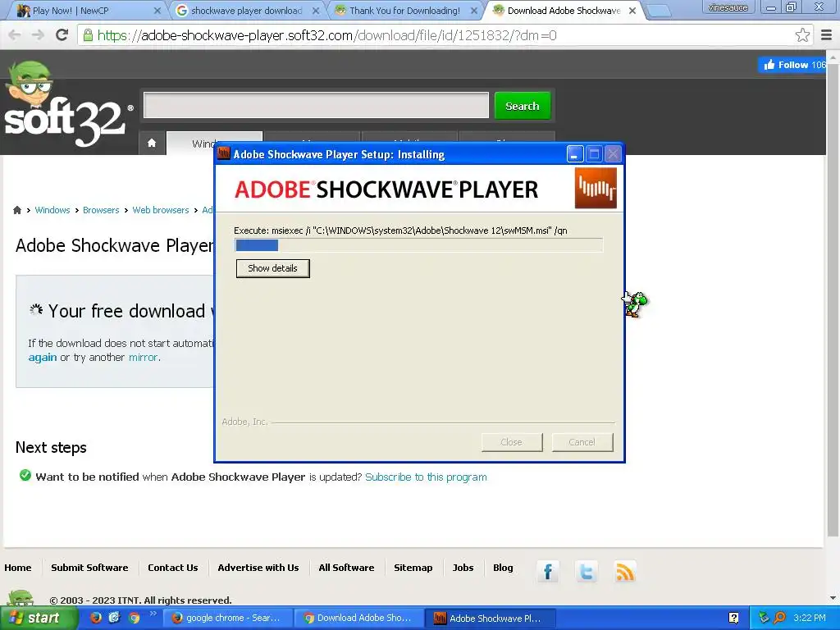Click the Show details button
The image size is (840, 630).
[272, 268]
